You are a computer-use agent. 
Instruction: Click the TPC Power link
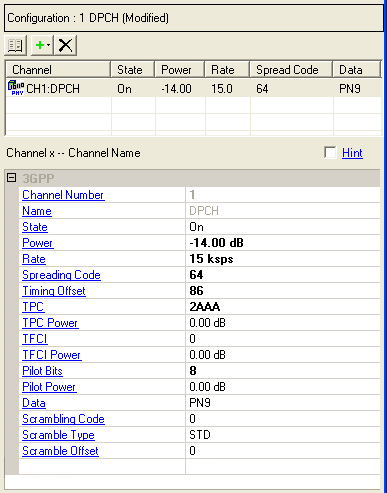pyautogui.click(x=50, y=323)
